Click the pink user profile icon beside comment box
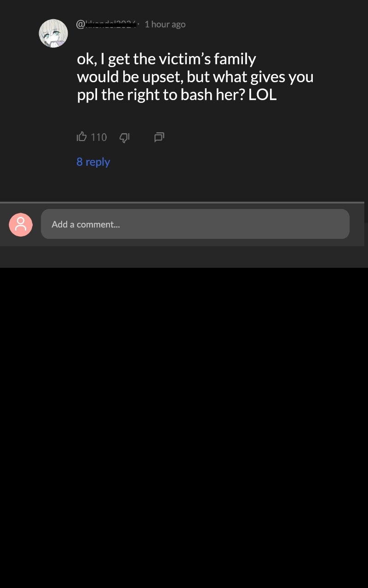 point(21,225)
